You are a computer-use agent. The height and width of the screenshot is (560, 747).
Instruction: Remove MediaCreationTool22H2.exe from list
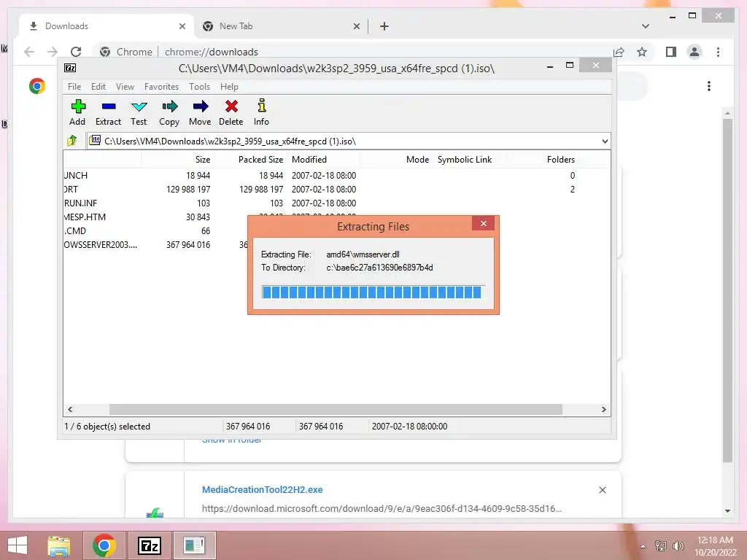tap(602, 490)
